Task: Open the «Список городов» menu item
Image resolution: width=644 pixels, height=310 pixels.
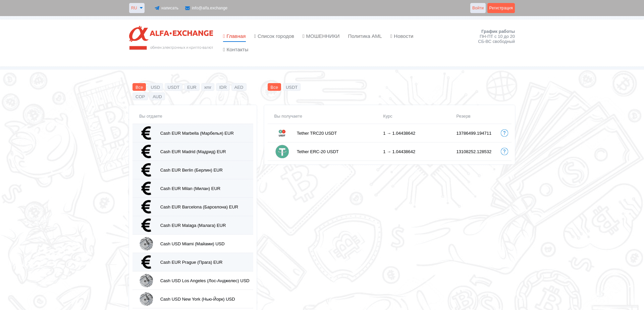Action: click(274, 36)
